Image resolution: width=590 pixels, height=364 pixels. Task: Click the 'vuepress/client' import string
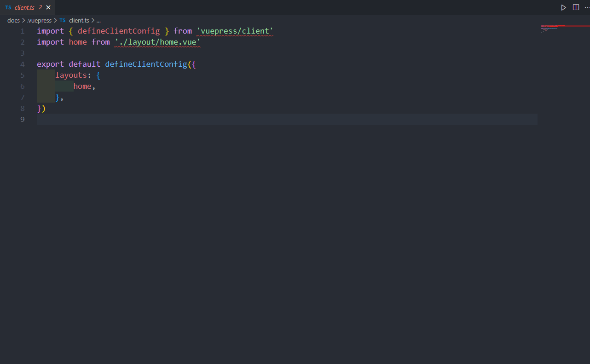point(235,31)
